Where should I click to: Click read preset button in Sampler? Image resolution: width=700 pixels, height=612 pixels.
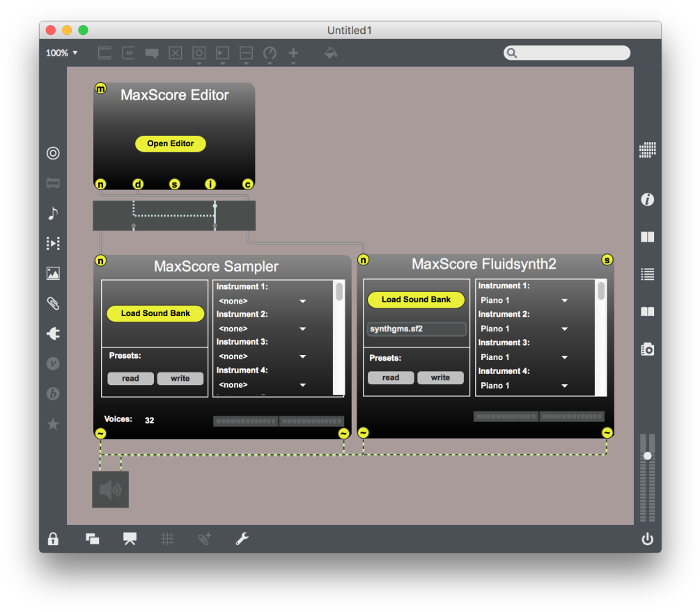click(130, 378)
